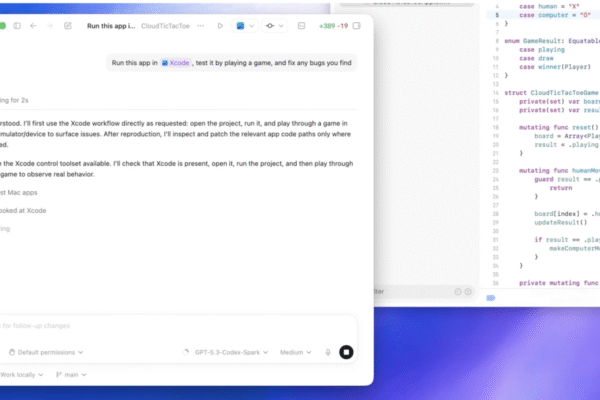Click the rightmost icon in Xcode filter bar
This screenshot has width=600, height=400.
468,292
